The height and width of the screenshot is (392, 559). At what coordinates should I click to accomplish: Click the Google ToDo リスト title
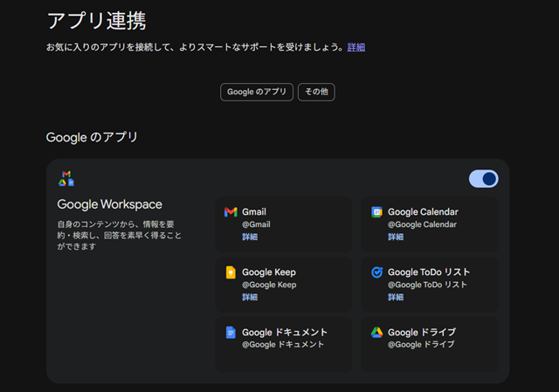(429, 272)
